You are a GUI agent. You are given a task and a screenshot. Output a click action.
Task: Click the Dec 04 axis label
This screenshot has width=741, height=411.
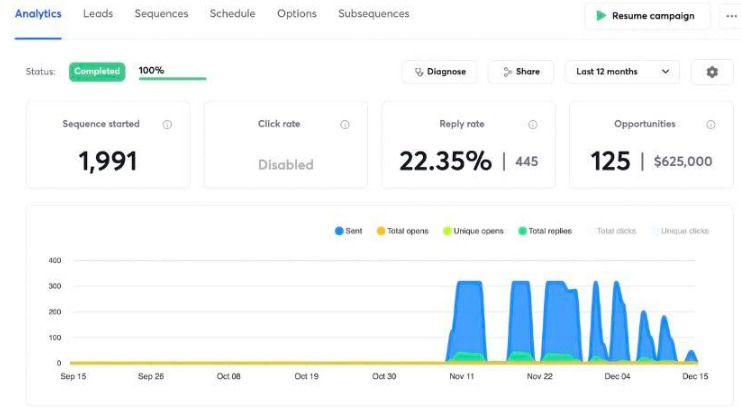(x=617, y=377)
